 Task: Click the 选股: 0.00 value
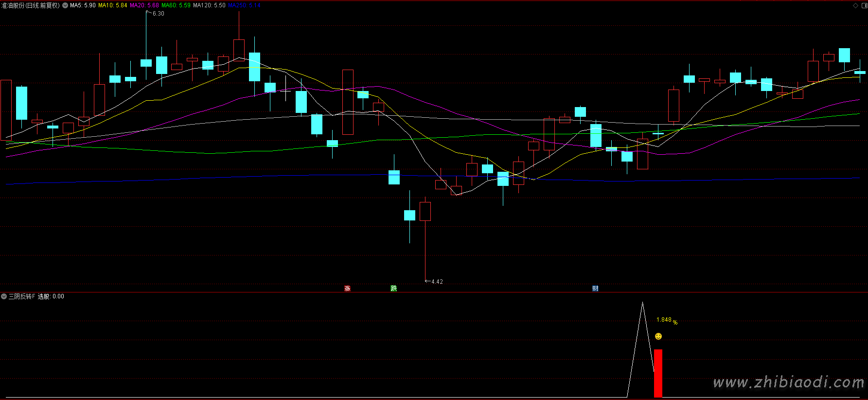point(51,296)
